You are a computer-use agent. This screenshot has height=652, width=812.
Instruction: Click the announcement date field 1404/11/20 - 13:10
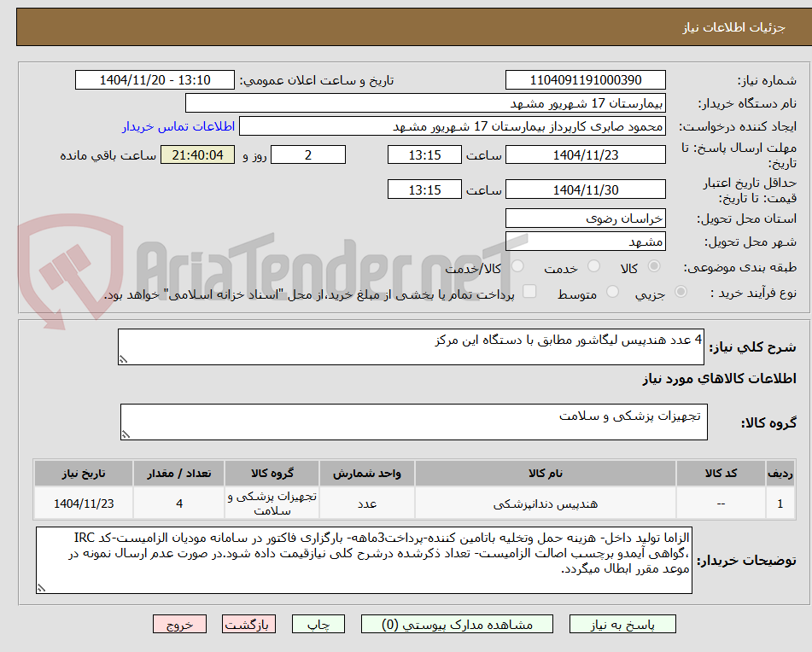tap(155, 80)
